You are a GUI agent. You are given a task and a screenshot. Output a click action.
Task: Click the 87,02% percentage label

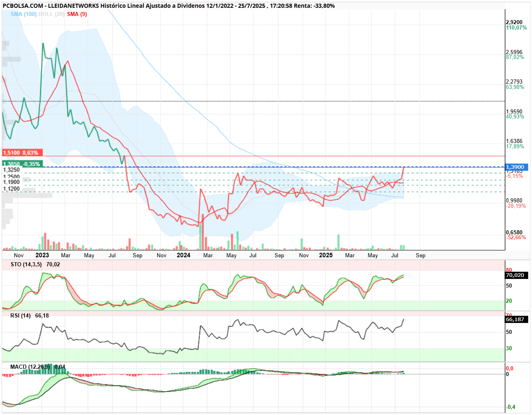(515, 57)
